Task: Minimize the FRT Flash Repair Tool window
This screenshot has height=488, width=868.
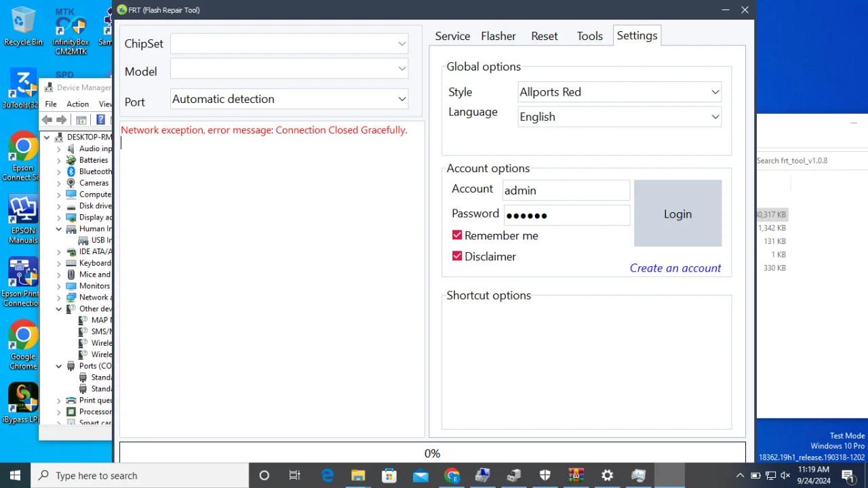Action: pyautogui.click(x=726, y=9)
